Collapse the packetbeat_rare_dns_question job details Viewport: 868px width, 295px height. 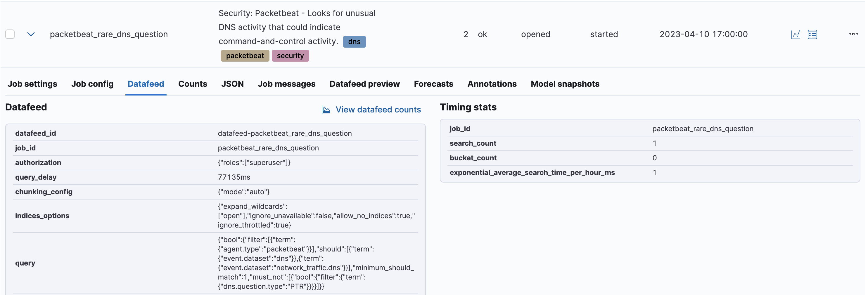tap(31, 34)
